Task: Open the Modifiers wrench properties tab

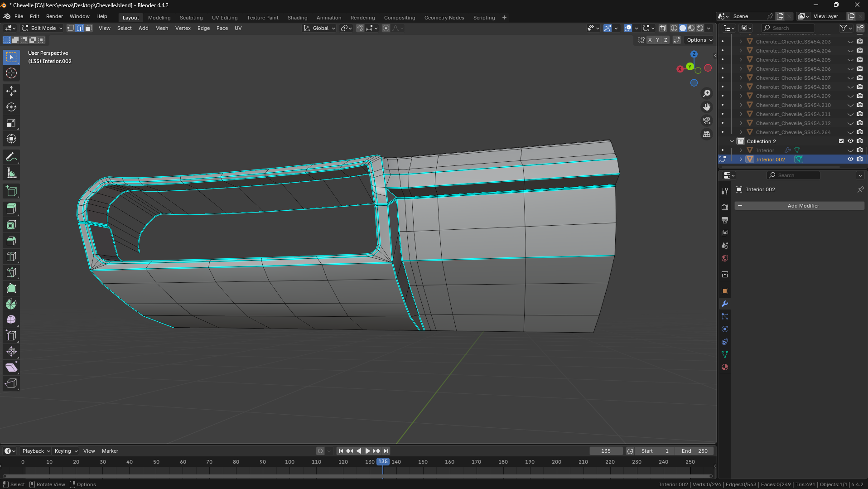Action: click(x=725, y=304)
